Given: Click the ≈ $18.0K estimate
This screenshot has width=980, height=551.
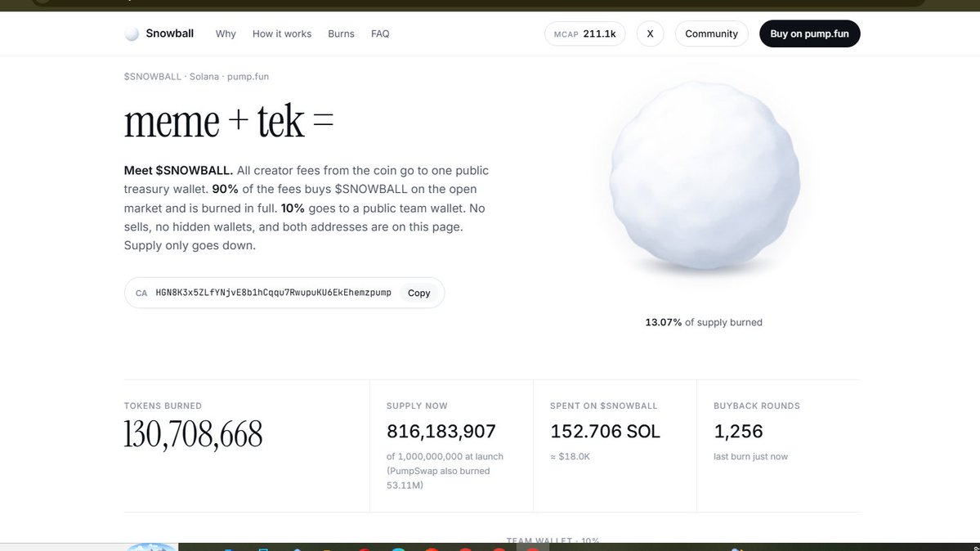Looking at the screenshot, I should point(570,456).
